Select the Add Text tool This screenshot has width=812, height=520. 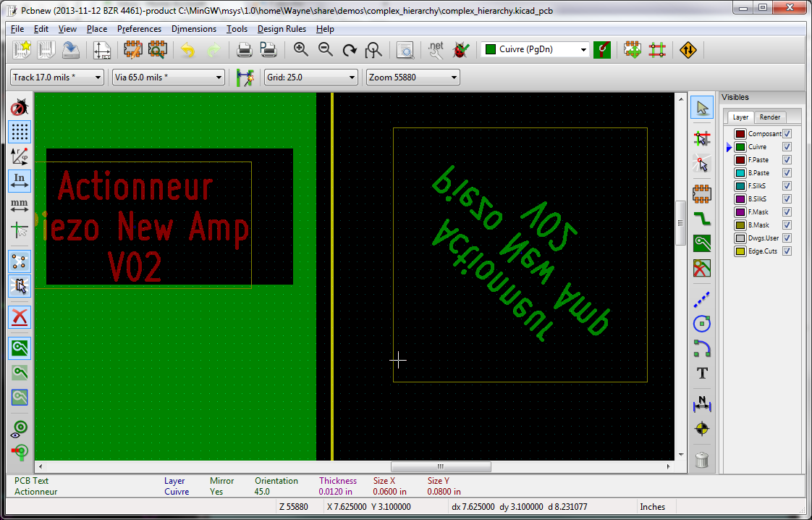701,374
